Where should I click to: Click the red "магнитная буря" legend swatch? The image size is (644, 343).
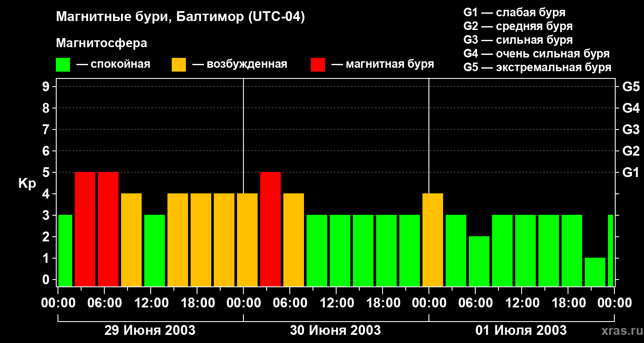pyautogui.click(x=318, y=65)
